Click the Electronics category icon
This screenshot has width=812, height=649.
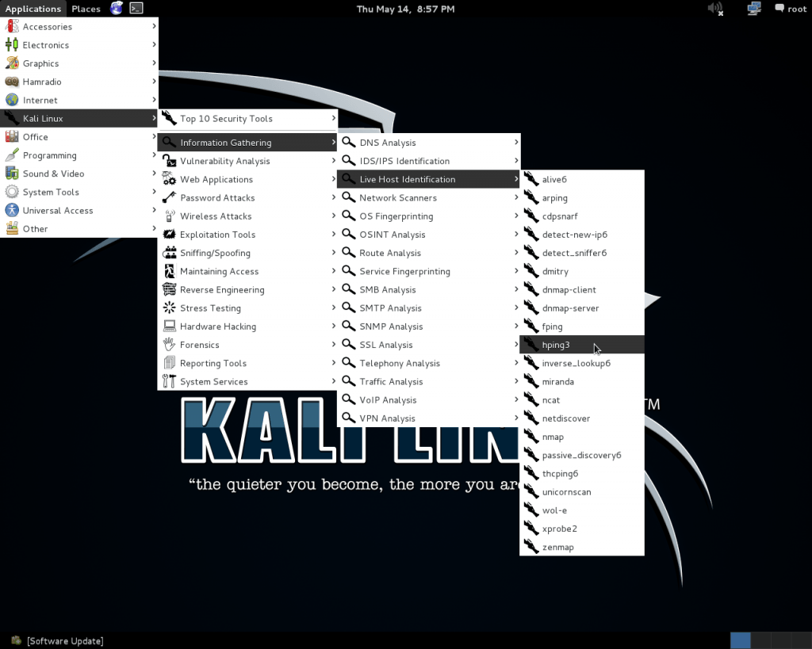coord(12,44)
